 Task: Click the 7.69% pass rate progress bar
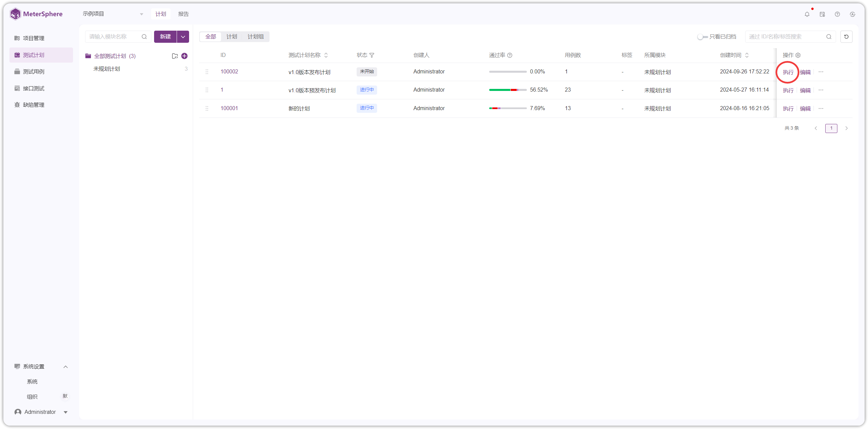click(507, 108)
